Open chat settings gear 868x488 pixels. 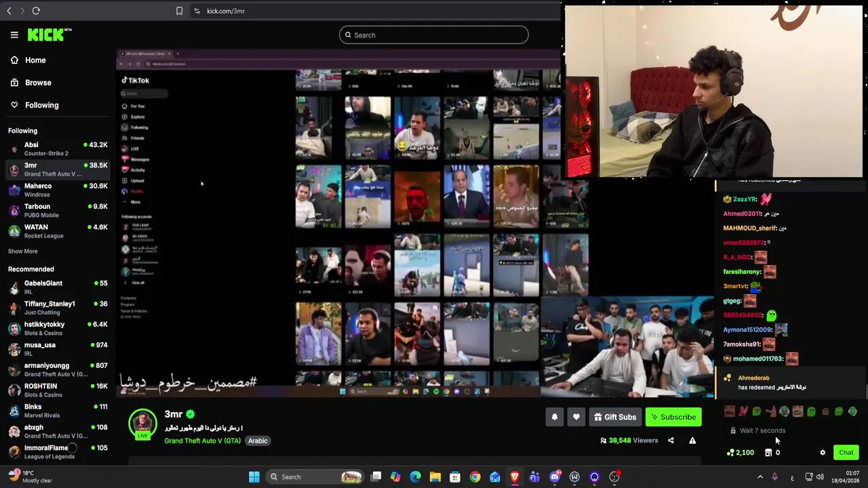(823, 453)
